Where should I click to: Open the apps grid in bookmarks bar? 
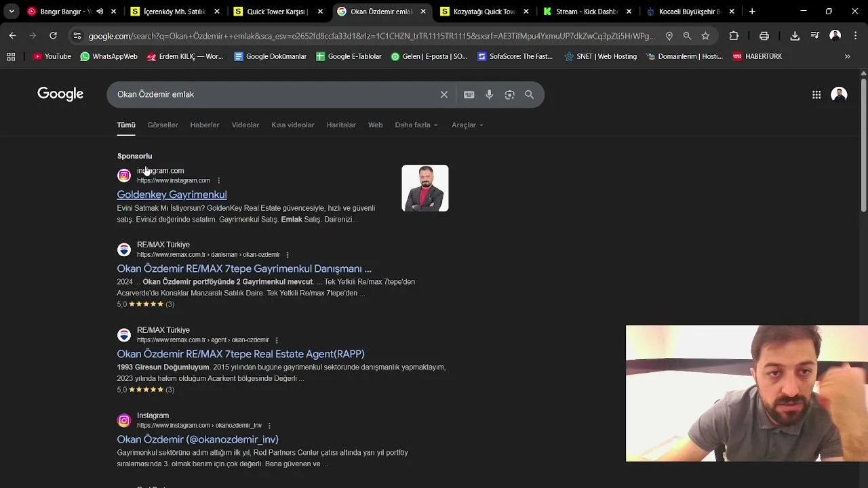click(11, 56)
